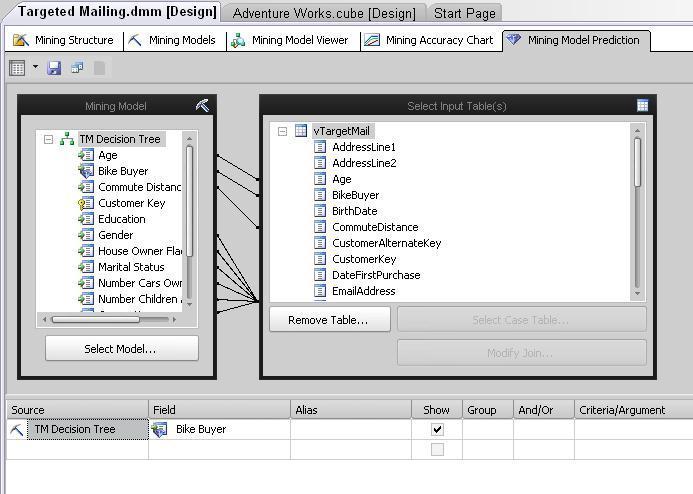Select the CustomerKey field in vTargetMail
The height and width of the screenshot is (494, 693).
click(364, 259)
